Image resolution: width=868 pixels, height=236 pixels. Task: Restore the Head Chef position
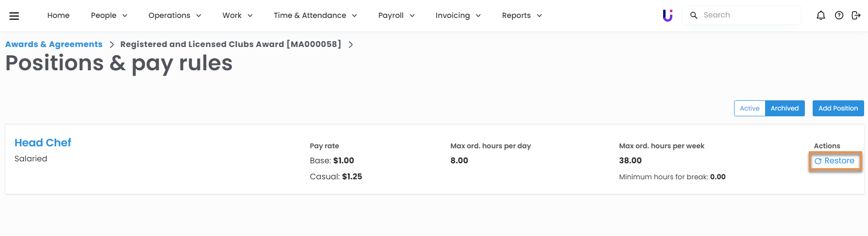835,161
